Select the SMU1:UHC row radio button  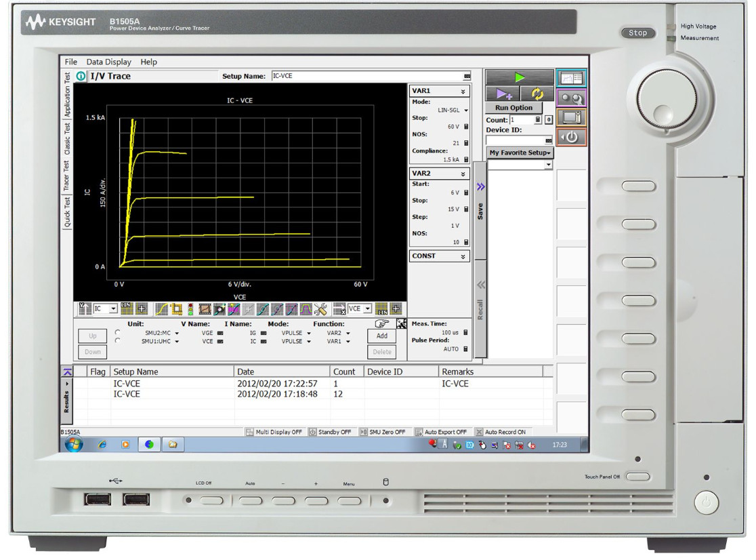[x=118, y=342]
